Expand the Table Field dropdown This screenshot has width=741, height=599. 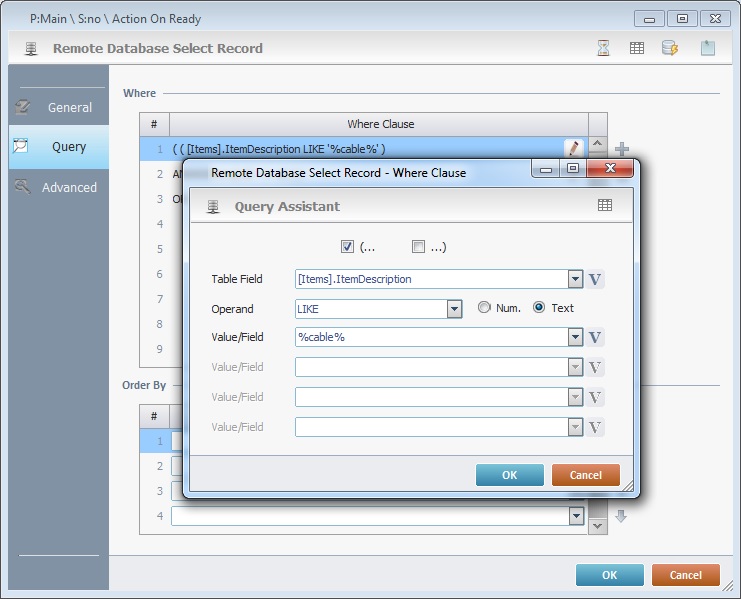[575, 279]
